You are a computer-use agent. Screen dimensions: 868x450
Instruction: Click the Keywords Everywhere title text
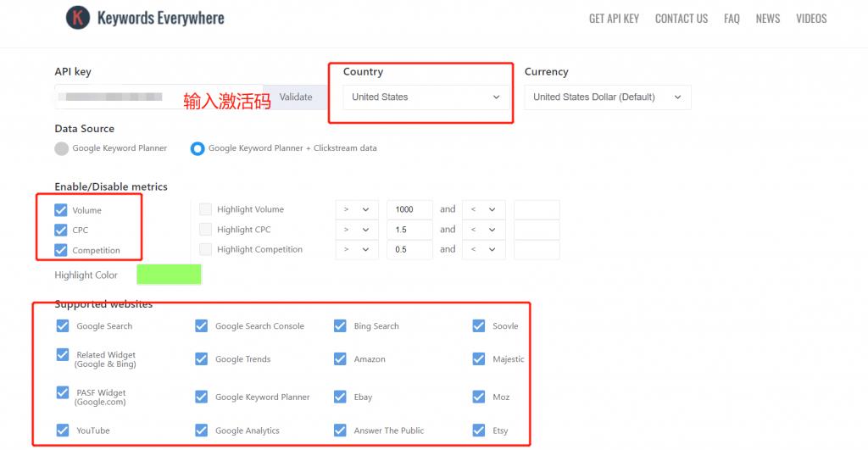(x=160, y=19)
